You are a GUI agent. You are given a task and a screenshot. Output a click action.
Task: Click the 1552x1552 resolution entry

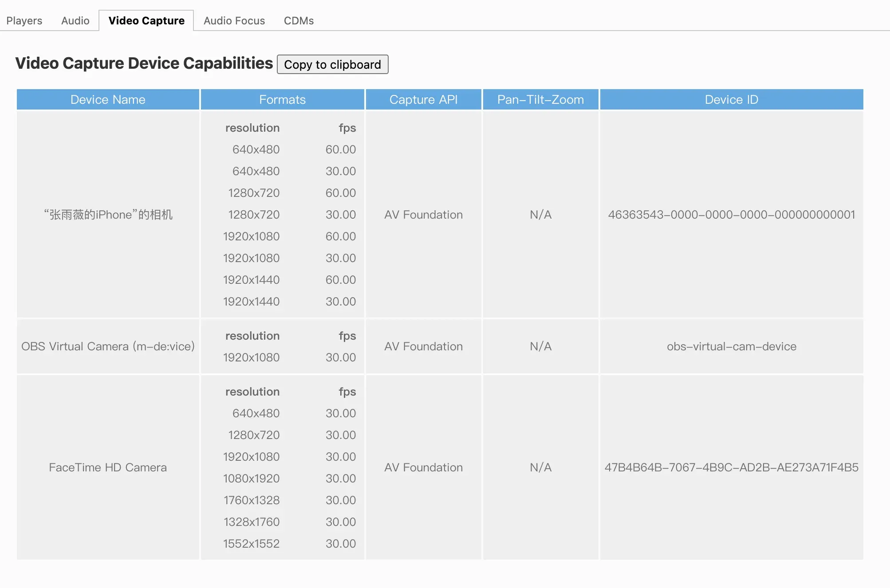pyautogui.click(x=251, y=544)
